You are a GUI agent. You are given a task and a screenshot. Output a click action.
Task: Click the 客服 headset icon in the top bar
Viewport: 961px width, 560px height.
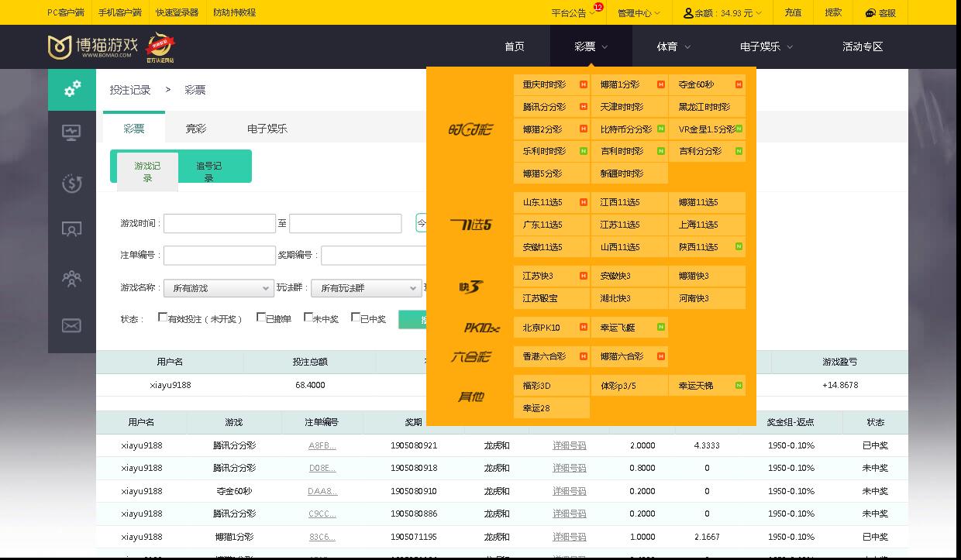click(x=869, y=12)
